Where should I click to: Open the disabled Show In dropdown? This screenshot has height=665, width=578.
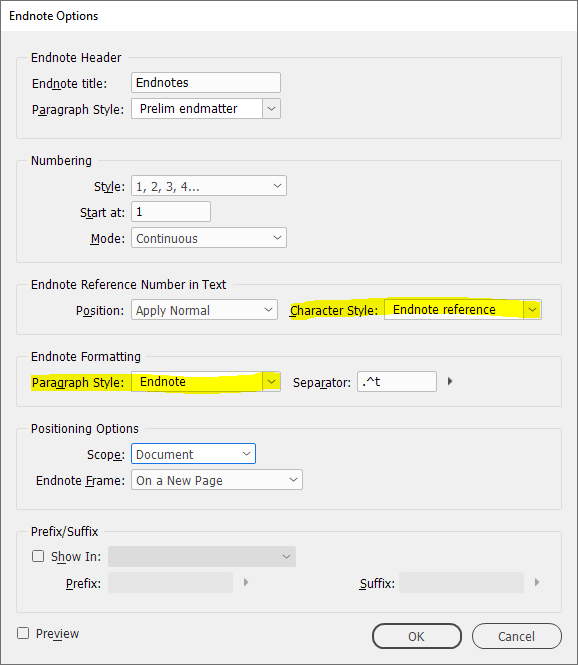(202, 556)
